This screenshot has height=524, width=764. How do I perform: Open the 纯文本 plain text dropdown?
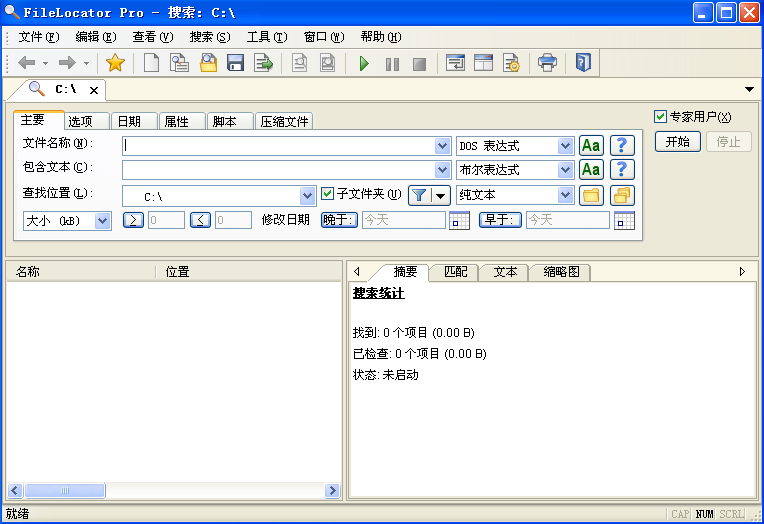[x=565, y=195]
